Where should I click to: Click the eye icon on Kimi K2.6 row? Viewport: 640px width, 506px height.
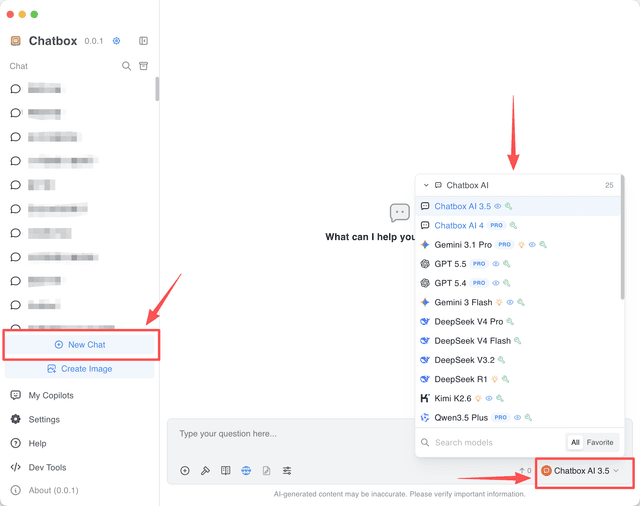click(489, 398)
